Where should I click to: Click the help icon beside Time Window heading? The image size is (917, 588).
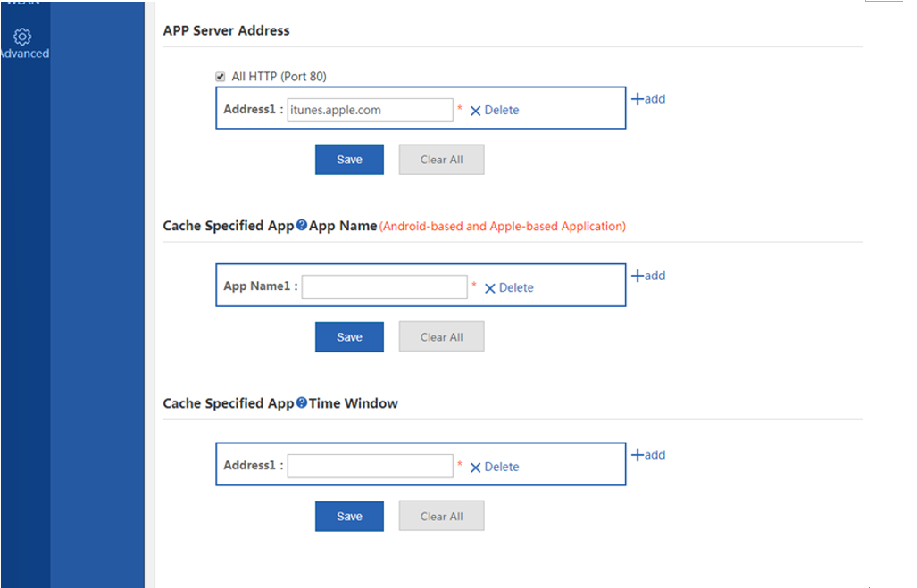[x=302, y=402]
